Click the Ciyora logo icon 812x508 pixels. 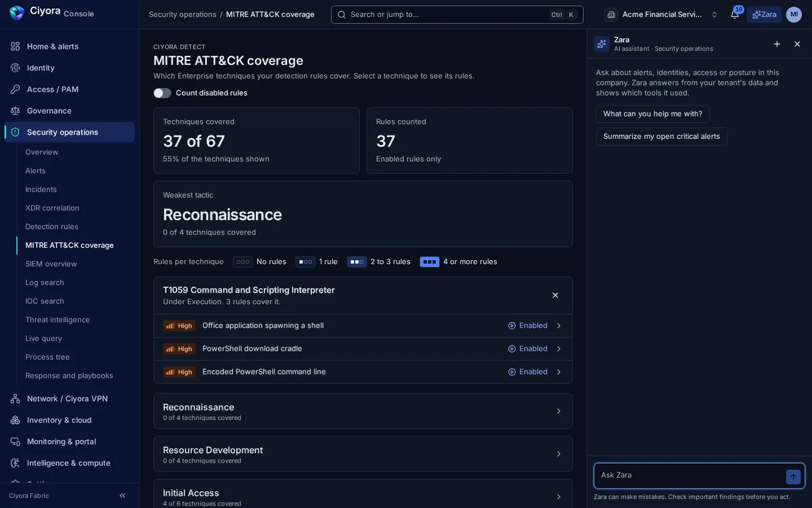tap(17, 12)
